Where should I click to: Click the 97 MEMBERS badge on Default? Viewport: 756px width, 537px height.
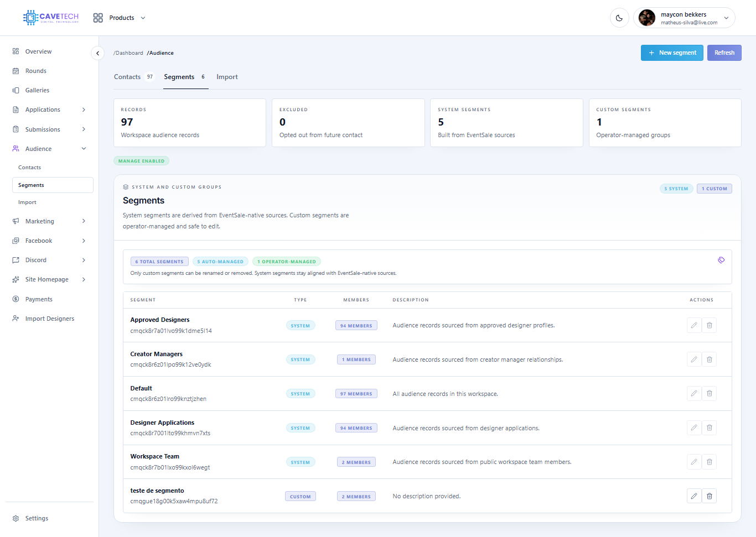coord(356,394)
